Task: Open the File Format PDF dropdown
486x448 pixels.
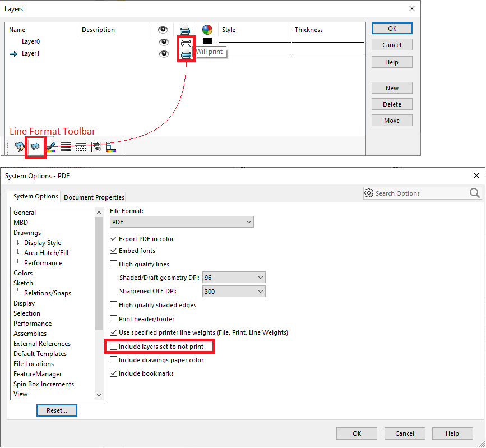Action: 182,222
